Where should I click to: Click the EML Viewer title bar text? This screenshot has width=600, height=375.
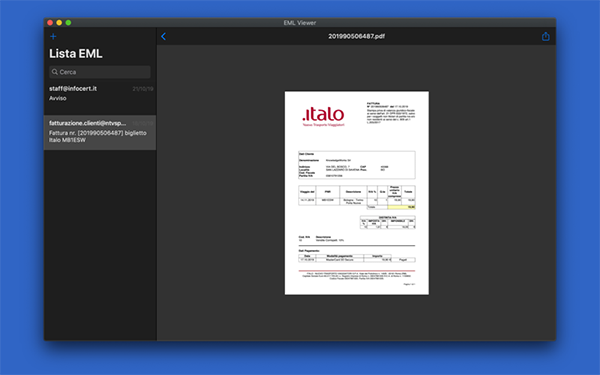click(x=300, y=23)
